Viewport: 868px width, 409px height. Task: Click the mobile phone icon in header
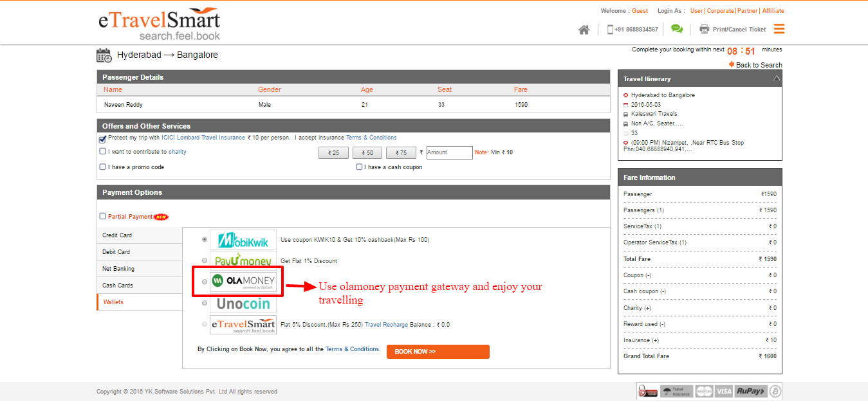610,30
